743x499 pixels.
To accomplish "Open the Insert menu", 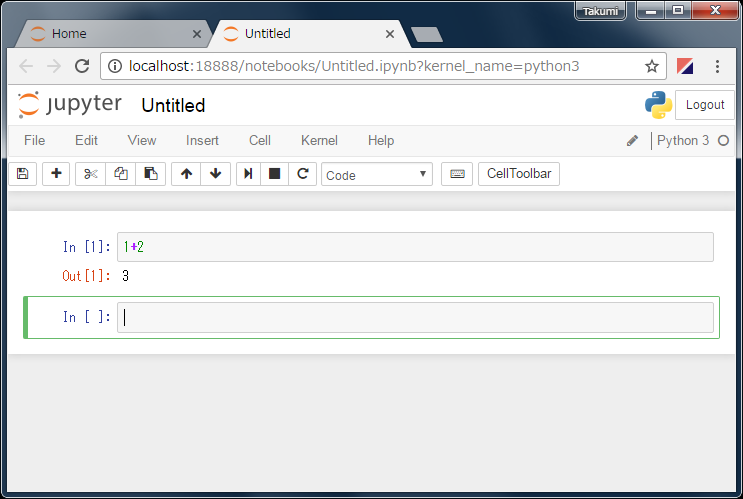I will click(x=202, y=141).
